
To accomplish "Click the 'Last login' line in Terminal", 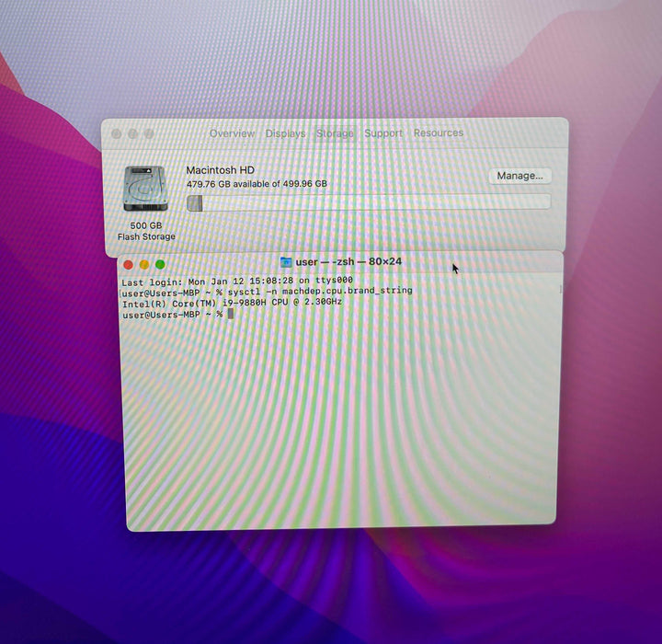I will [x=237, y=281].
